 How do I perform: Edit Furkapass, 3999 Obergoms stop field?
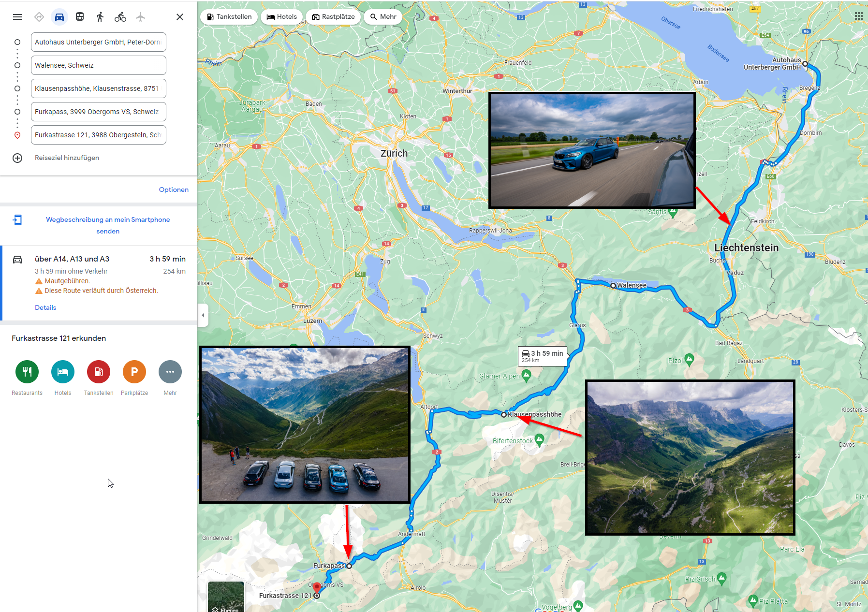pos(99,112)
